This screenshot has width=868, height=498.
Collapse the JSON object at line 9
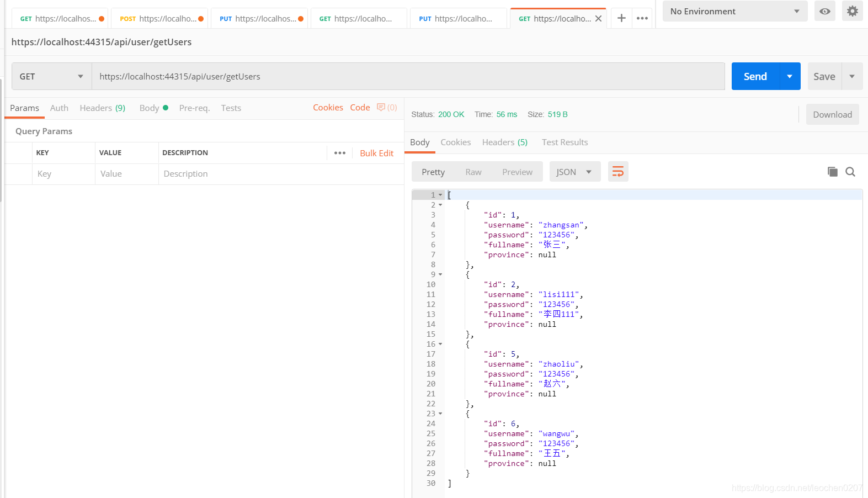click(440, 274)
